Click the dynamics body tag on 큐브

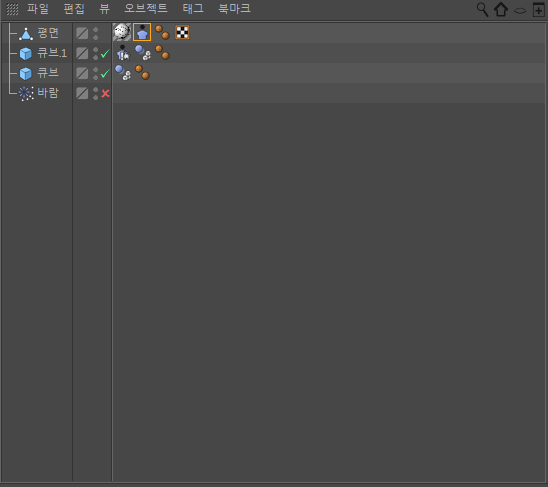(x=123, y=73)
